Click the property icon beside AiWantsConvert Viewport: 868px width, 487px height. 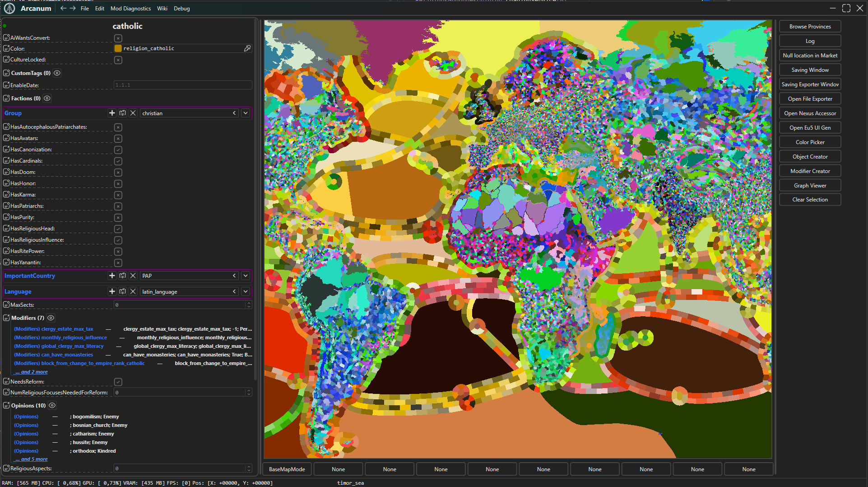pyautogui.click(x=6, y=37)
